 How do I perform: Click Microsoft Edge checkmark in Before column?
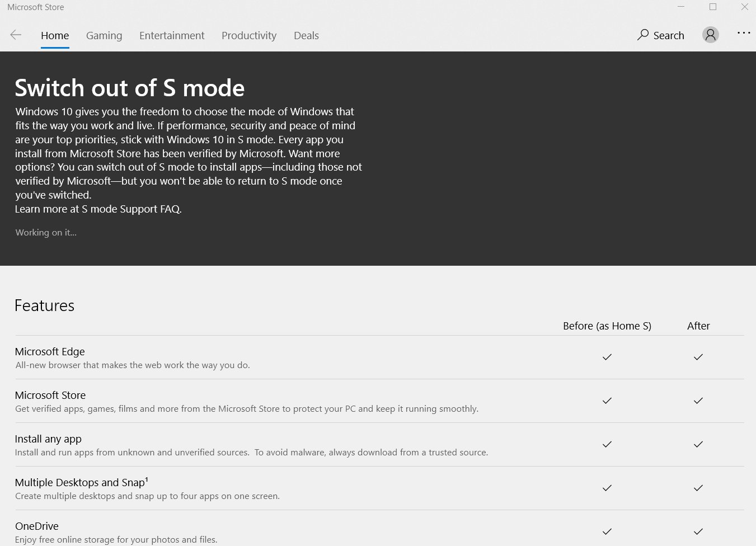pos(607,357)
